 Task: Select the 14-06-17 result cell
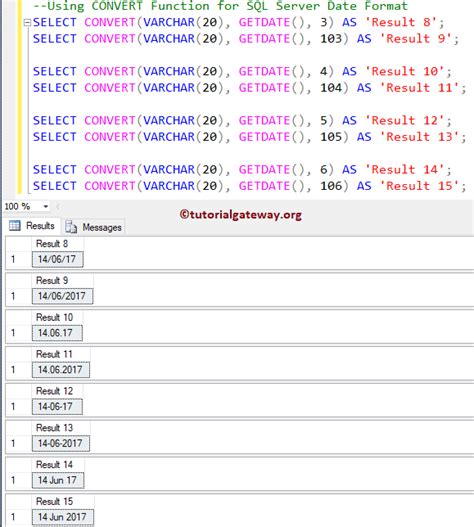(57, 407)
